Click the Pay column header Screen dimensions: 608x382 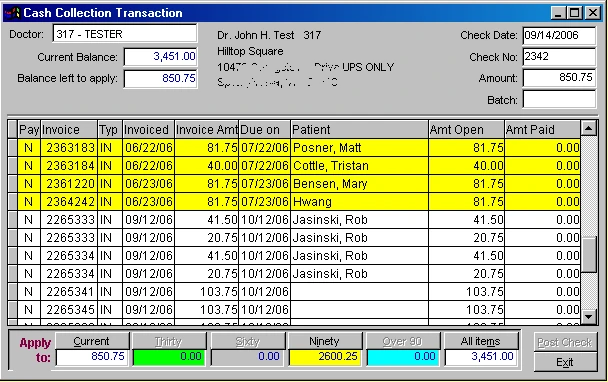tap(29, 129)
